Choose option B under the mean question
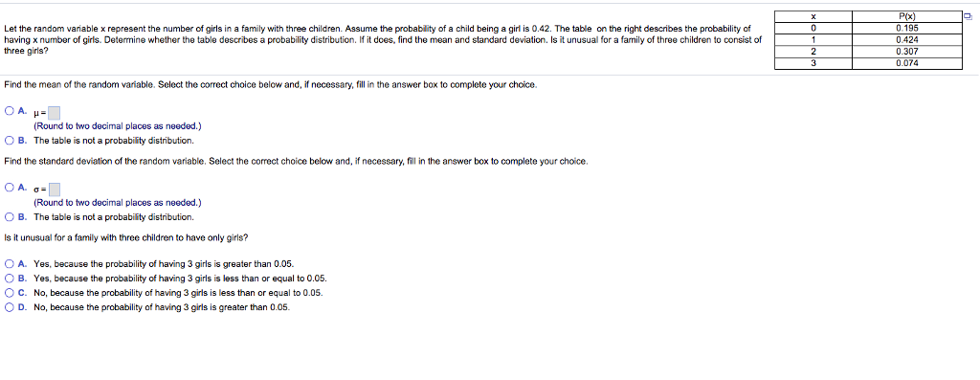980x380 pixels. (x=9, y=140)
